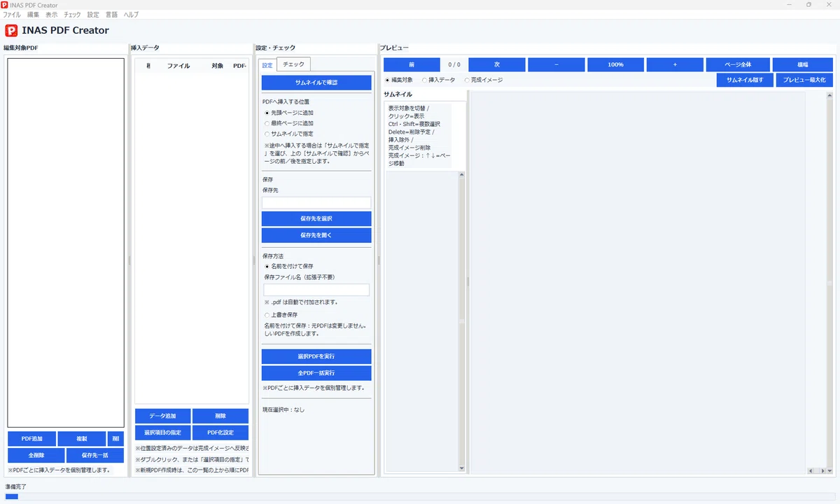
Task: Click the thumbnail list scroll up arrow
Action: click(461, 174)
